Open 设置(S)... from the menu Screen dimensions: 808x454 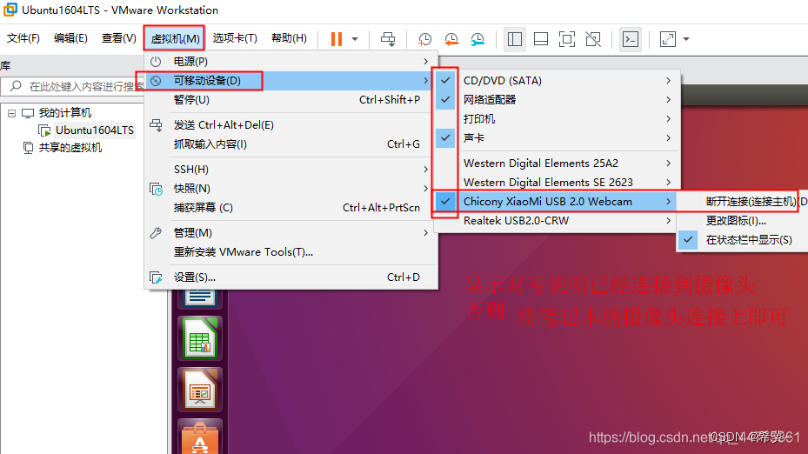pyautogui.click(x=291, y=277)
